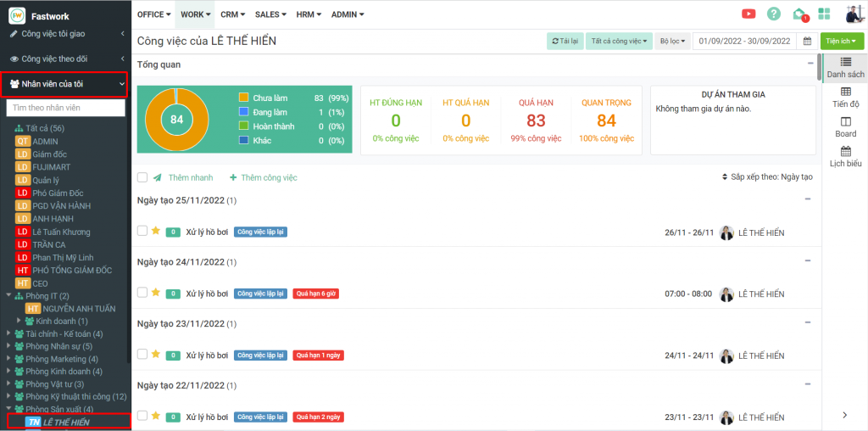The image size is (868, 431).
Task: Open the HRM menu
Action: coord(307,14)
